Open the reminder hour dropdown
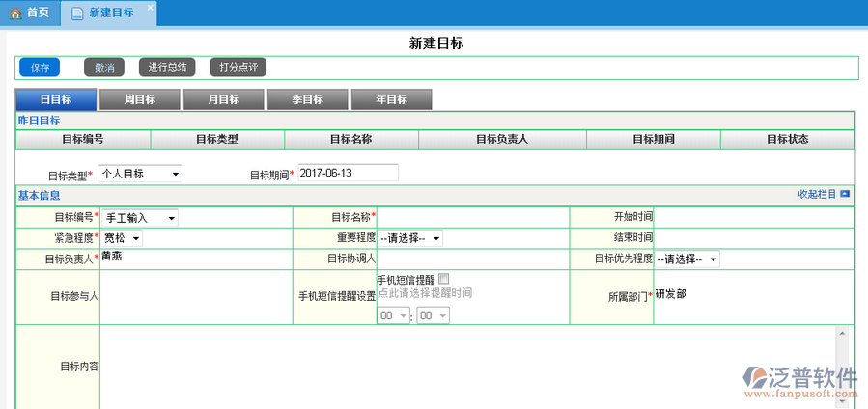Screen dimensions: 868x409 coord(394,315)
